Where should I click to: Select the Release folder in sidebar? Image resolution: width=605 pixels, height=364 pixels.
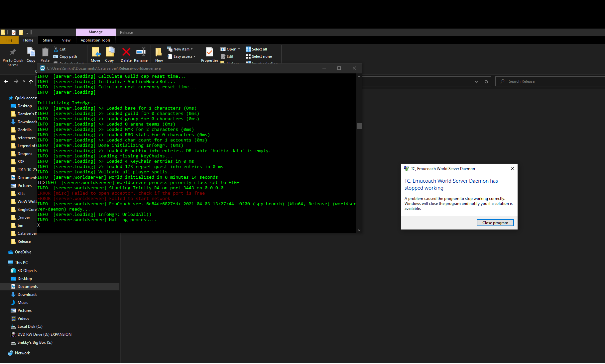click(21, 241)
